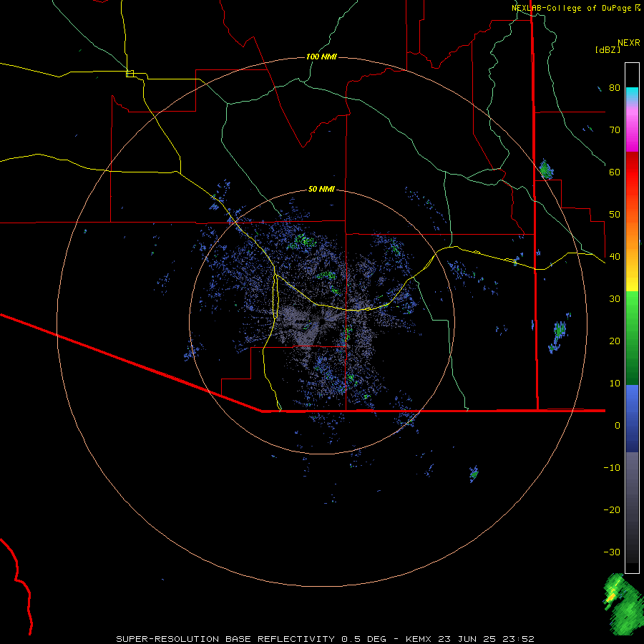Click the 20 dBZ scale value
This screenshot has width=644, height=644.
615,341
